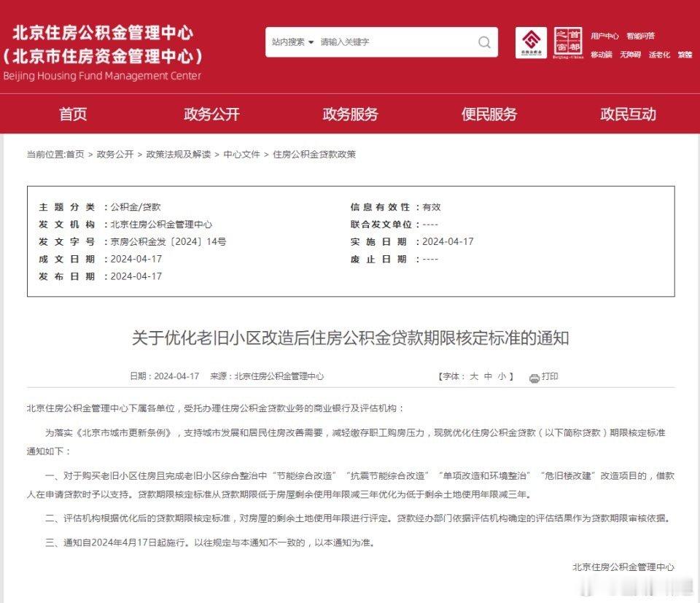Click the 发布日期 value 2024-04-17
Image resolution: width=700 pixels, height=603 pixels.
tap(136, 276)
